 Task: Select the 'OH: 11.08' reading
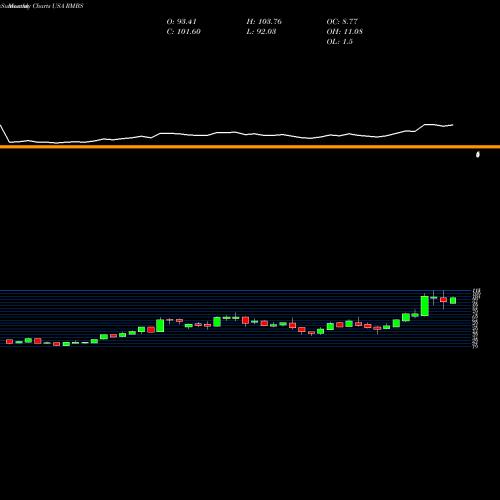tap(345, 32)
